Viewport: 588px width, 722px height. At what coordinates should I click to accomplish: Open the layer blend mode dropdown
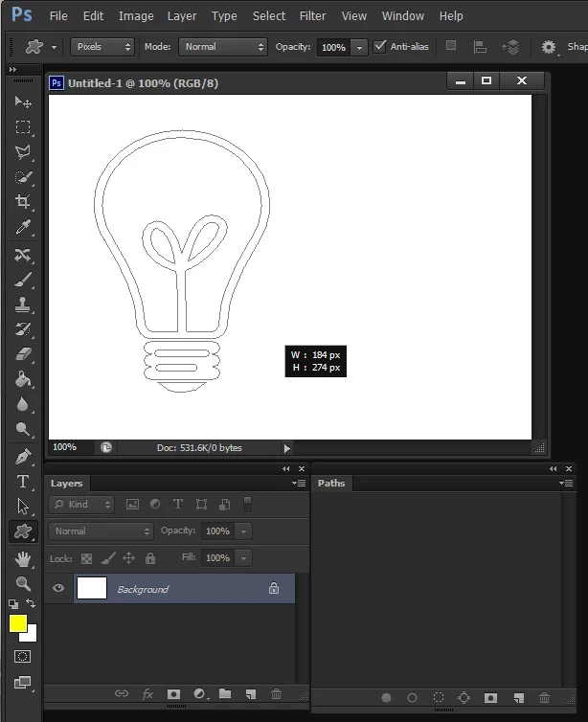(x=102, y=531)
